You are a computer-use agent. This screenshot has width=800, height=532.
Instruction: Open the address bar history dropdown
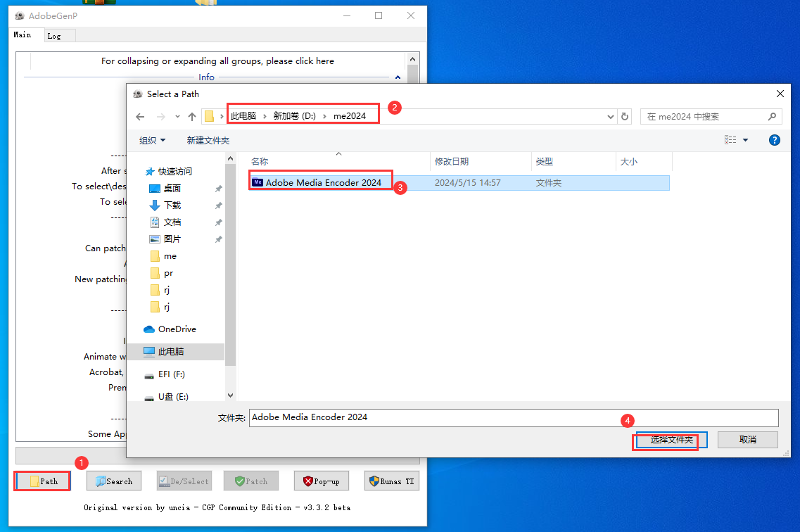(610, 117)
